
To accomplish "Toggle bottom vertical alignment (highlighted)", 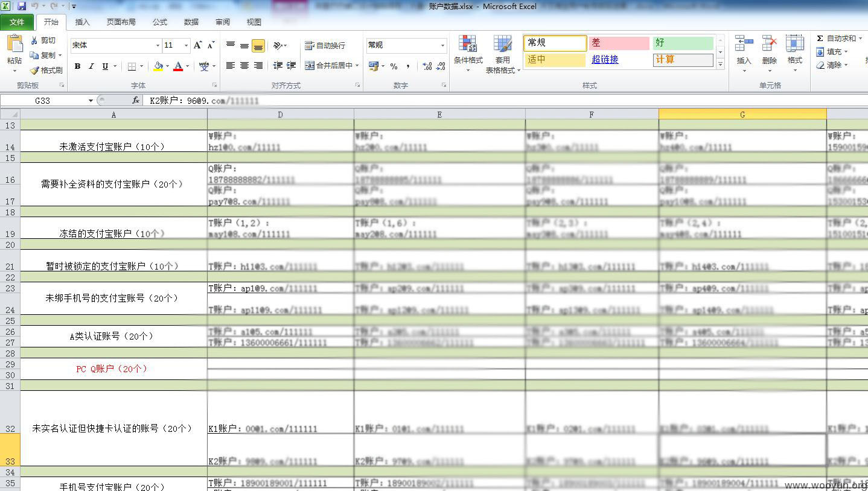I will click(258, 45).
